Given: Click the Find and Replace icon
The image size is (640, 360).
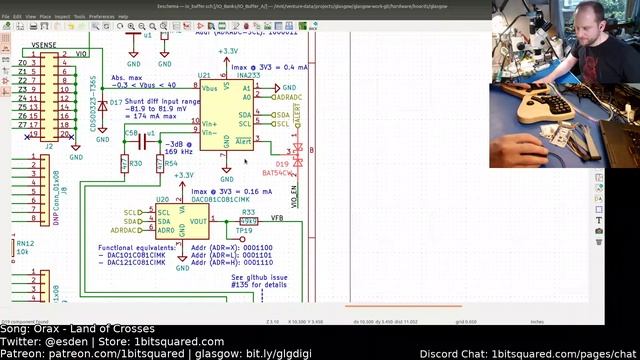Looking at the screenshot, I should pyautogui.click(x=106, y=26).
